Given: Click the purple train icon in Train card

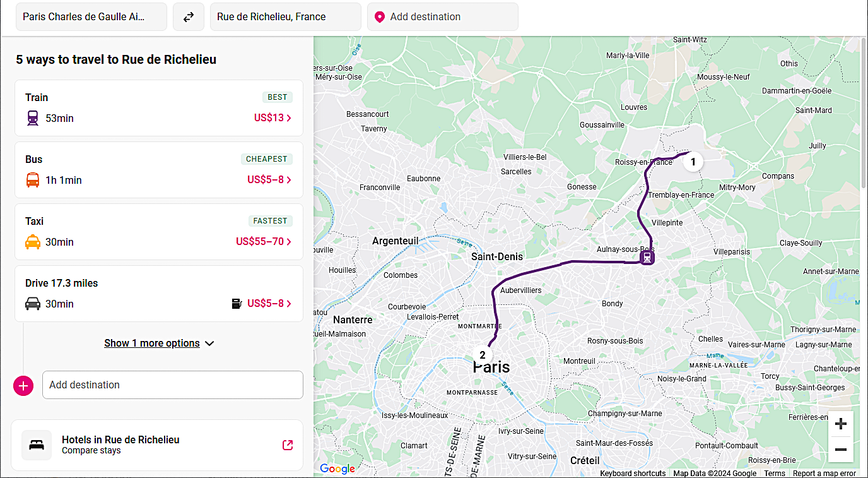Looking at the screenshot, I should tap(33, 118).
